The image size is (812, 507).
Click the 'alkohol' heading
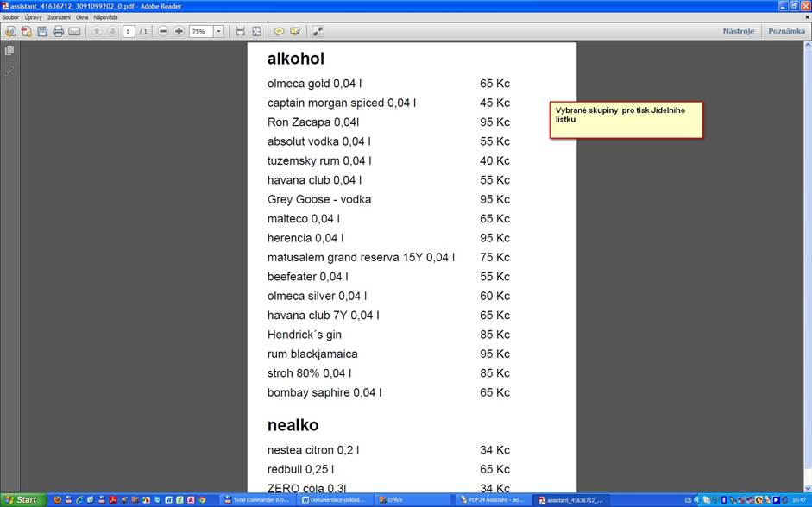[296, 59]
